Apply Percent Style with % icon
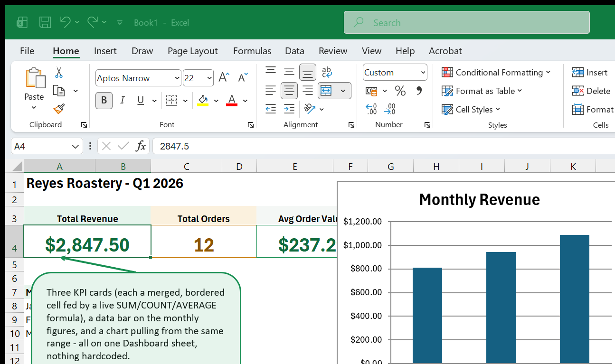 400,91
